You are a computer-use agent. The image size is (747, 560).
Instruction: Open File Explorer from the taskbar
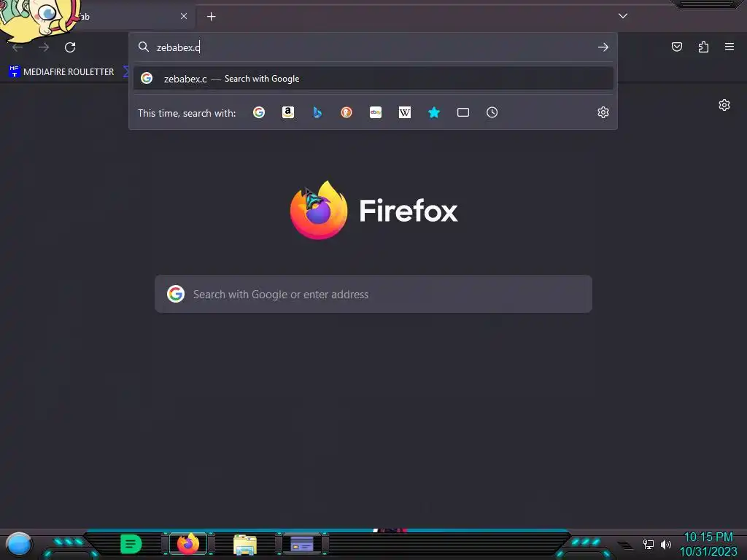pyautogui.click(x=245, y=545)
